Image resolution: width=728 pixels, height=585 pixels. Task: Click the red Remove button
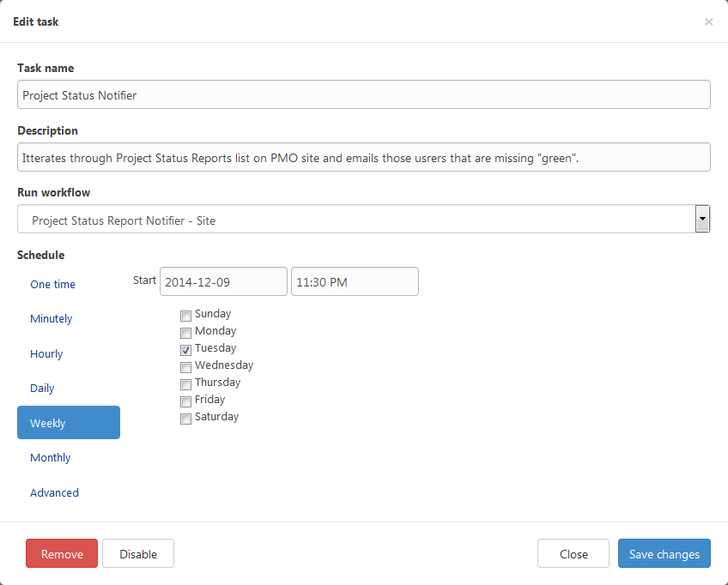coord(62,553)
